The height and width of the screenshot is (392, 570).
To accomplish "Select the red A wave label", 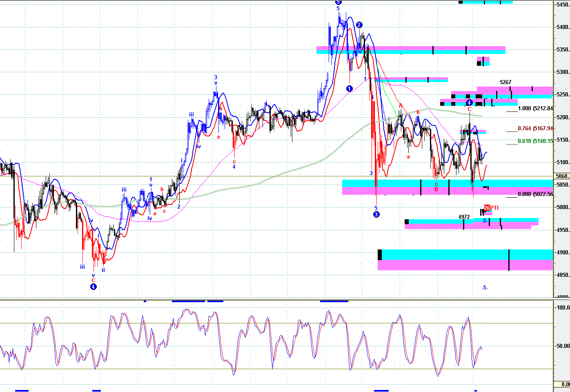I will coord(401,105).
